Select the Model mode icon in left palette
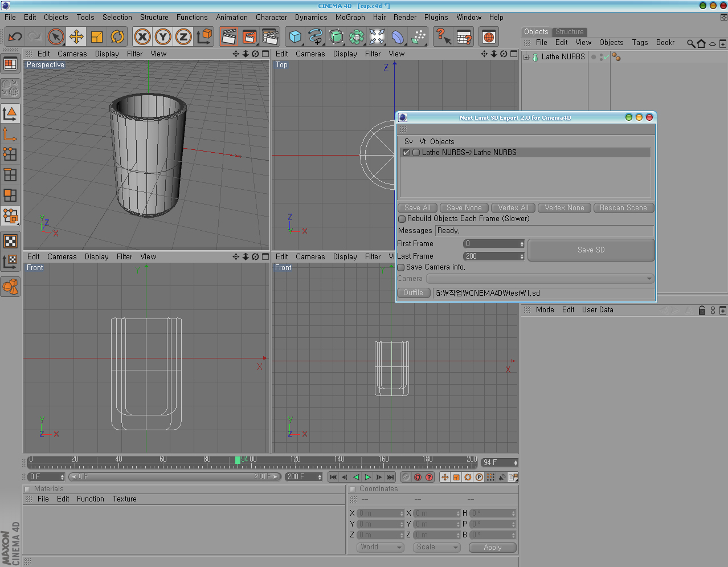The width and height of the screenshot is (728, 567). 10,113
